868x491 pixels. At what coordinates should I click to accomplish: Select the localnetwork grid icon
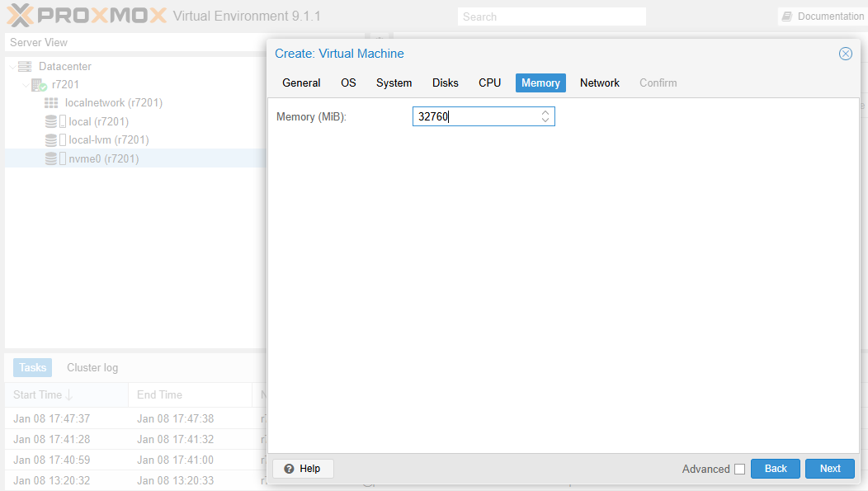pos(51,103)
